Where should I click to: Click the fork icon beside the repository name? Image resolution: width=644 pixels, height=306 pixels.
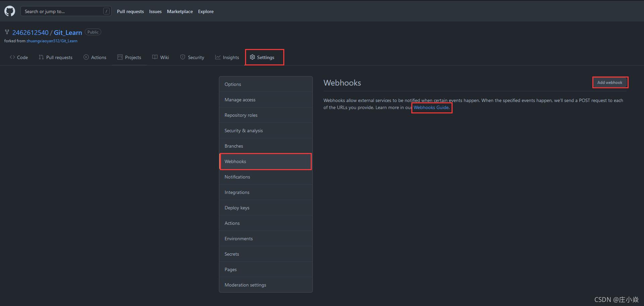(7, 32)
